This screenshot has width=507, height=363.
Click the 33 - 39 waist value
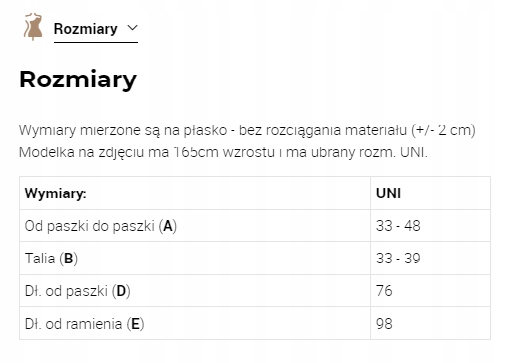[x=398, y=258]
